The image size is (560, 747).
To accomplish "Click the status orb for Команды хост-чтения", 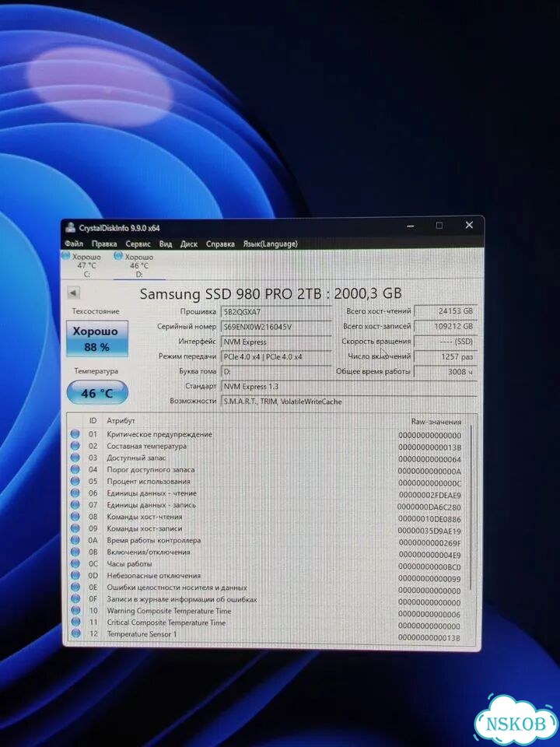I will [x=75, y=517].
